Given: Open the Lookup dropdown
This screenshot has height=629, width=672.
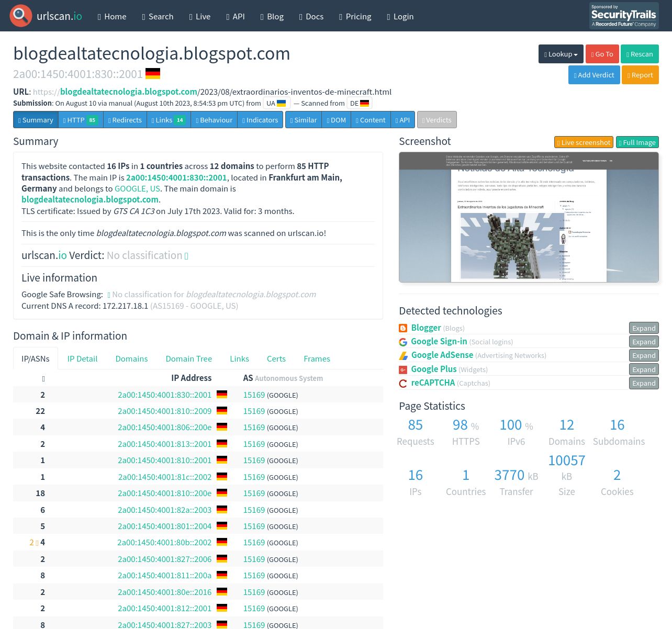Looking at the screenshot, I should (561, 54).
